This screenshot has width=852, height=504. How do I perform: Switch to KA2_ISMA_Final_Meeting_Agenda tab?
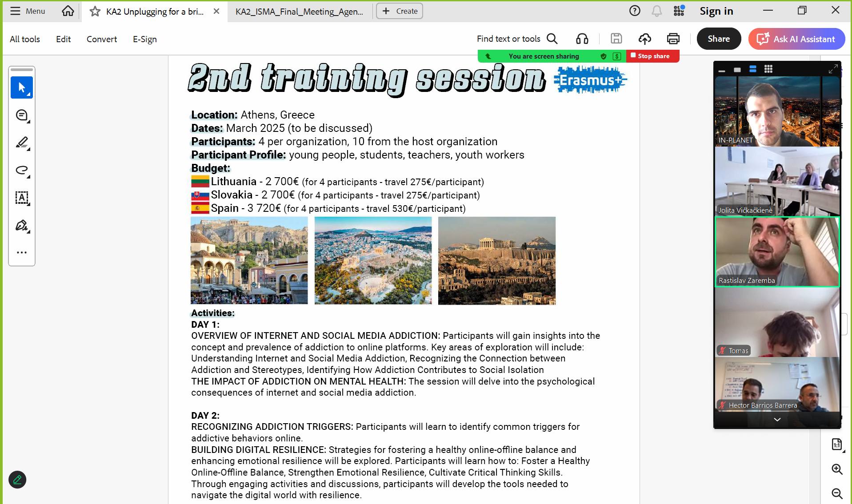299,12
